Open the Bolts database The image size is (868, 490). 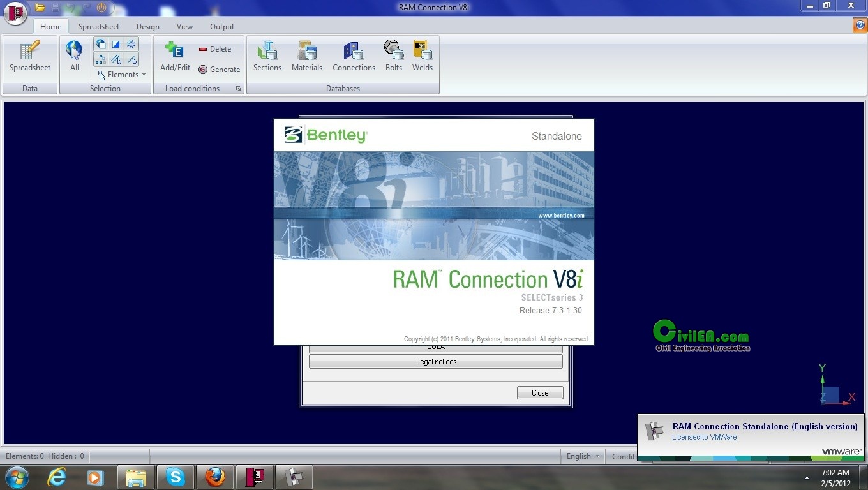394,57
